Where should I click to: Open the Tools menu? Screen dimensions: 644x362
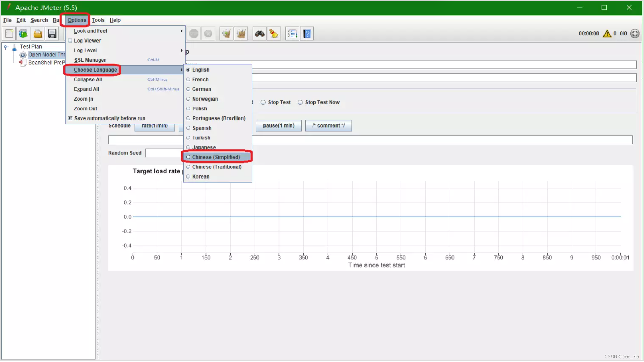[x=98, y=20]
